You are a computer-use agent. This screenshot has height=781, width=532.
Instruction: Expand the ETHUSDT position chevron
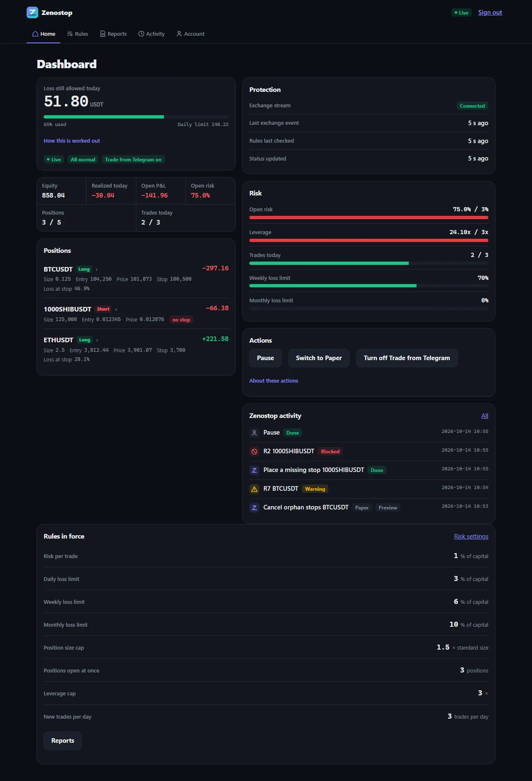[x=97, y=340]
